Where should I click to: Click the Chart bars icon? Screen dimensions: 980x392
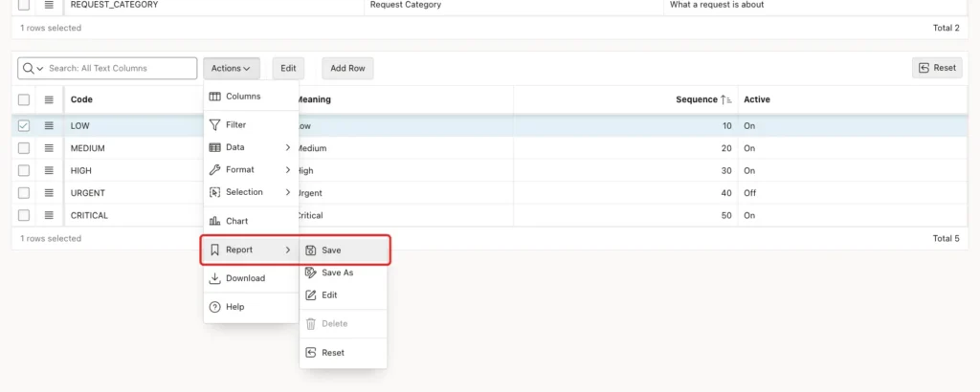pyautogui.click(x=214, y=221)
